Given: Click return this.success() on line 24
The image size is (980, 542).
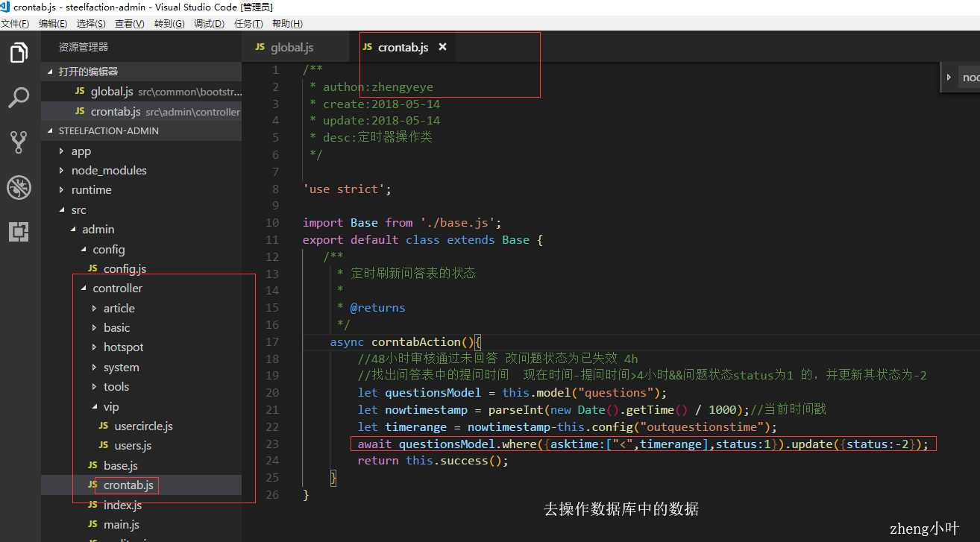Looking at the screenshot, I should coord(433,461).
